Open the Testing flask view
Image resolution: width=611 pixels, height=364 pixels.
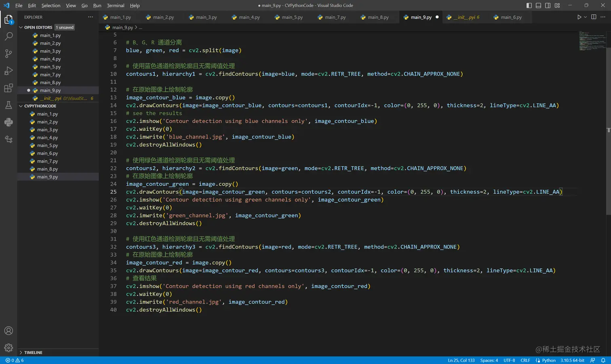point(8,105)
